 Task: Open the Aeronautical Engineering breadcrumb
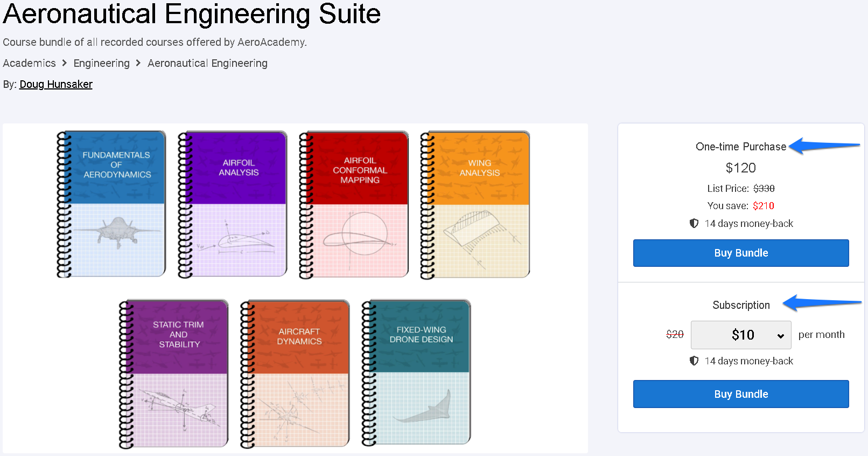pyautogui.click(x=207, y=63)
